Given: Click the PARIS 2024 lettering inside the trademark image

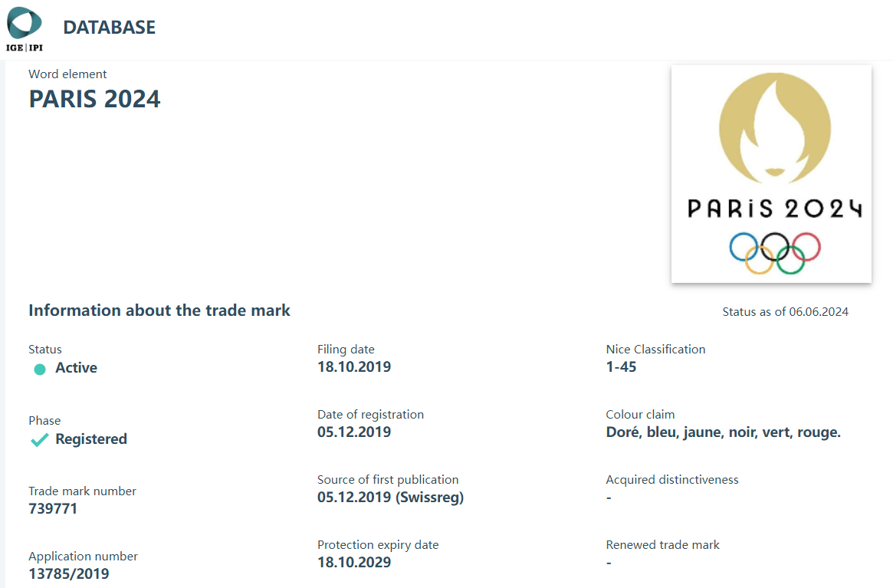Looking at the screenshot, I should [774, 208].
